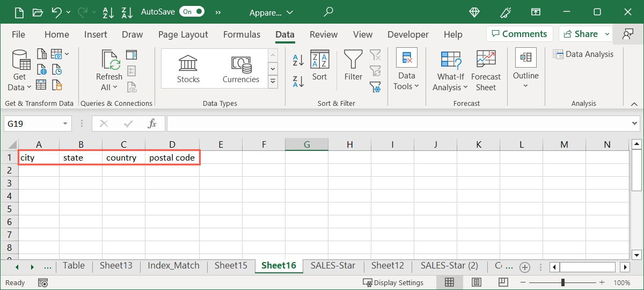Click the Sort A to Z icon

[298, 60]
